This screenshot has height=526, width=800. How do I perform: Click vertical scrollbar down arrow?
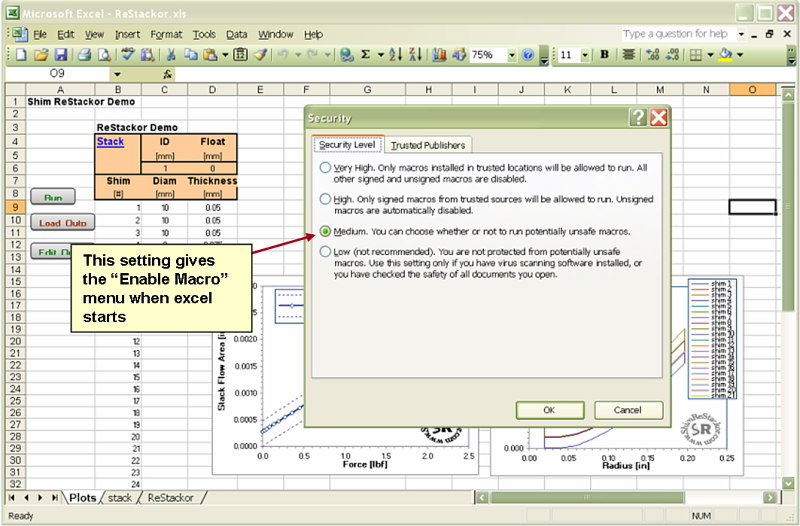[x=788, y=483]
